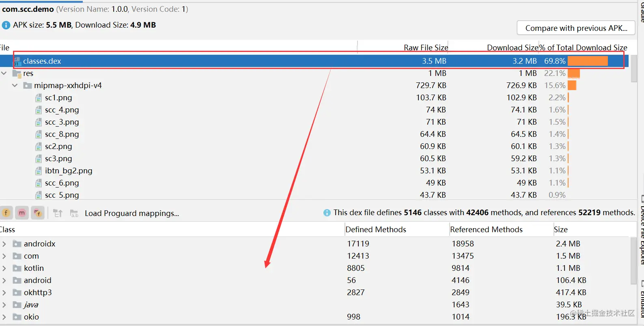Click the kotlin package folder icon

pos(17,268)
